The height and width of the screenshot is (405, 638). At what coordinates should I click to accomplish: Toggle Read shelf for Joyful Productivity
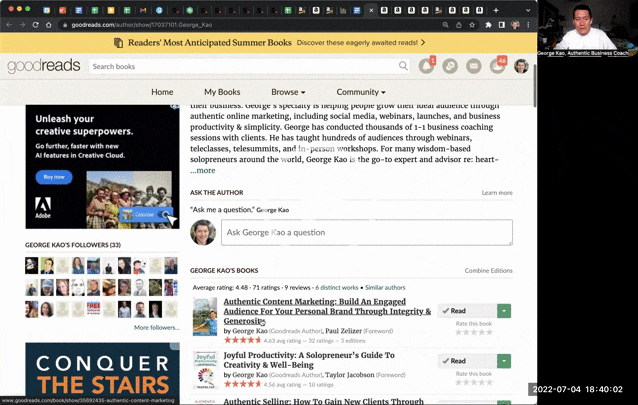tap(467, 361)
